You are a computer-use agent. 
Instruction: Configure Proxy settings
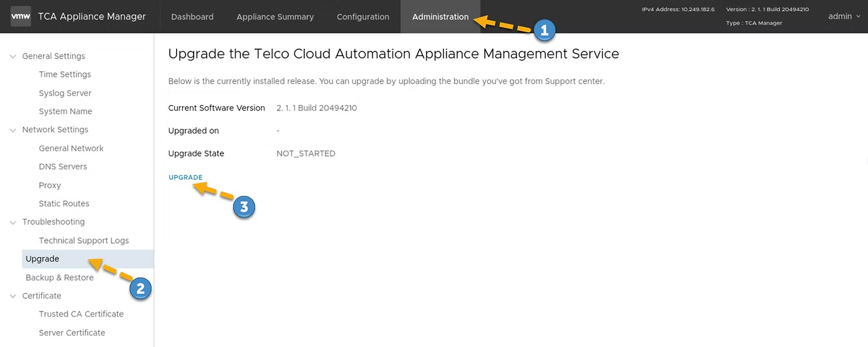(x=50, y=185)
